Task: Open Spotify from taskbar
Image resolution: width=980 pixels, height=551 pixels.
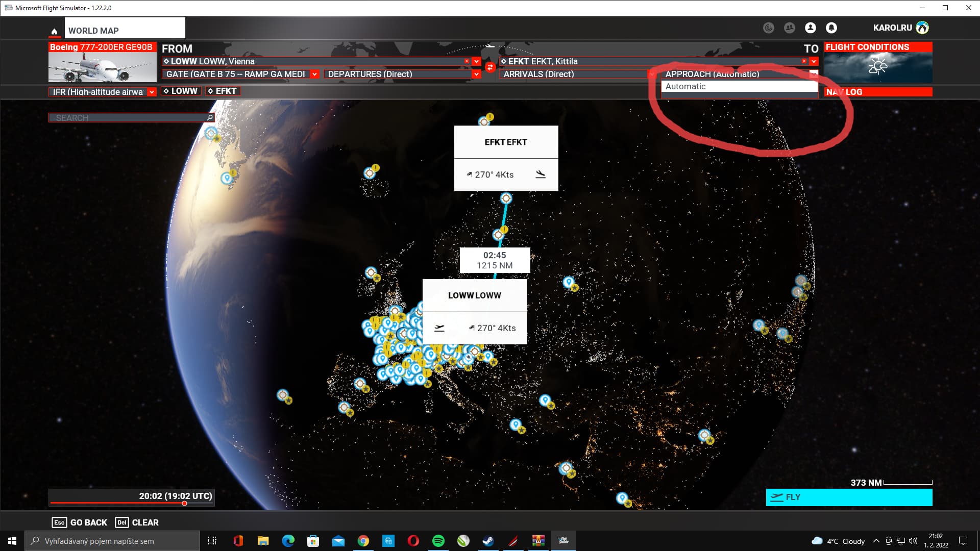Action: coord(438,541)
